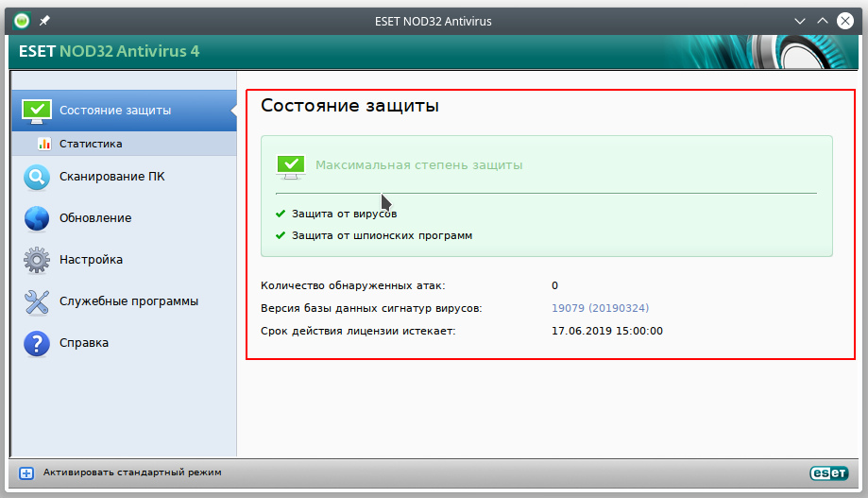Click the question mark Help icon
The image size is (868, 498).
click(37, 343)
